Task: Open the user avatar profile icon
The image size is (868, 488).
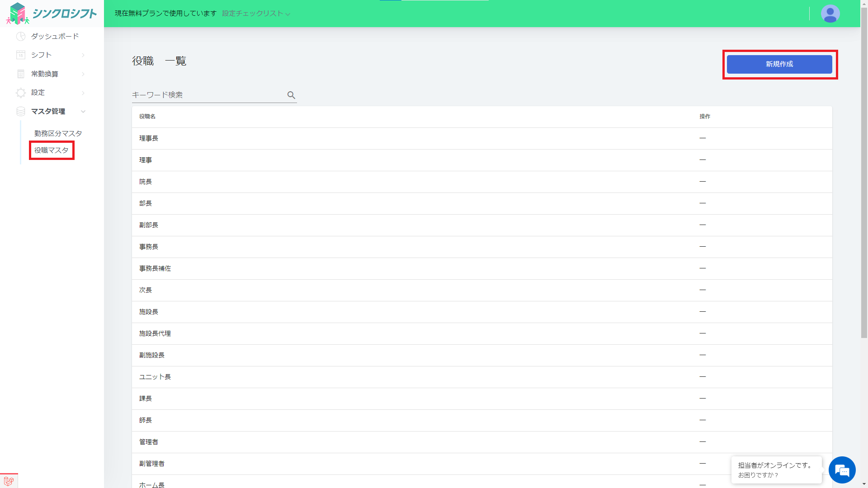Action: coord(830,14)
